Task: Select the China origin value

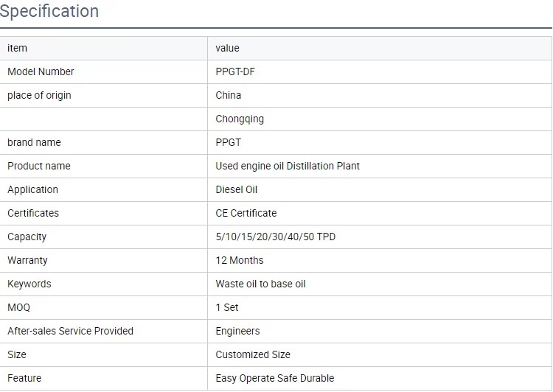Action: [x=228, y=95]
